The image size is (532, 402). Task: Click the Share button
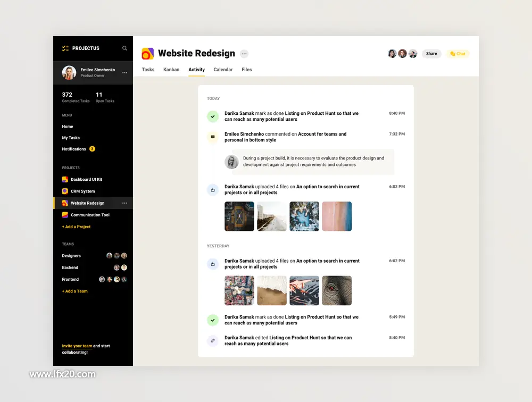coord(431,54)
